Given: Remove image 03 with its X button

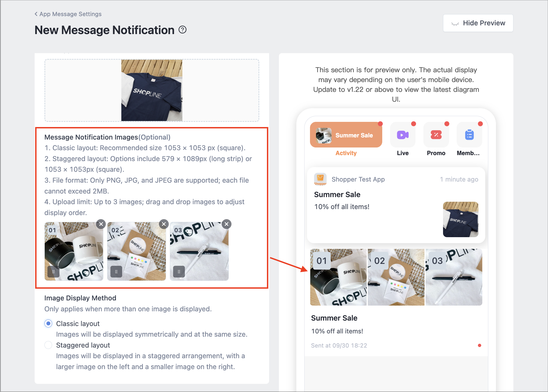Looking at the screenshot, I should (x=227, y=224).
